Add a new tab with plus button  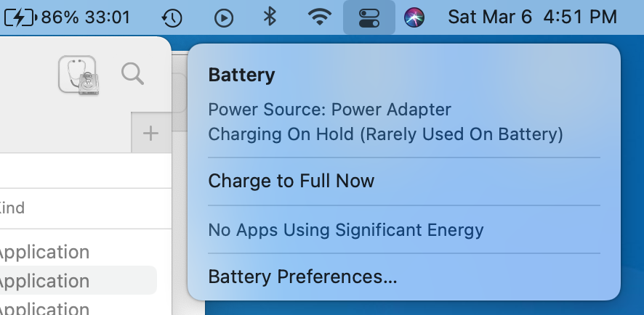[x=150, y=134]
